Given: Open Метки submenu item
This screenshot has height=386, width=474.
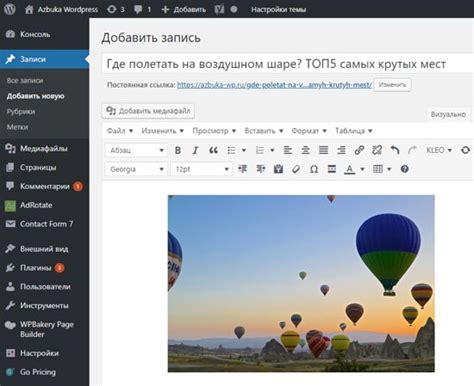Looking at the screenshot, I should [17, 127].
